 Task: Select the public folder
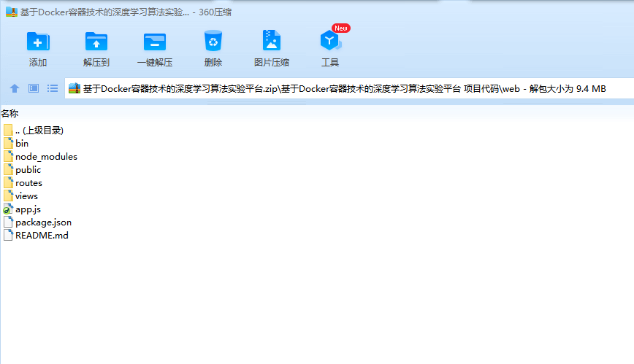point(22,170)
